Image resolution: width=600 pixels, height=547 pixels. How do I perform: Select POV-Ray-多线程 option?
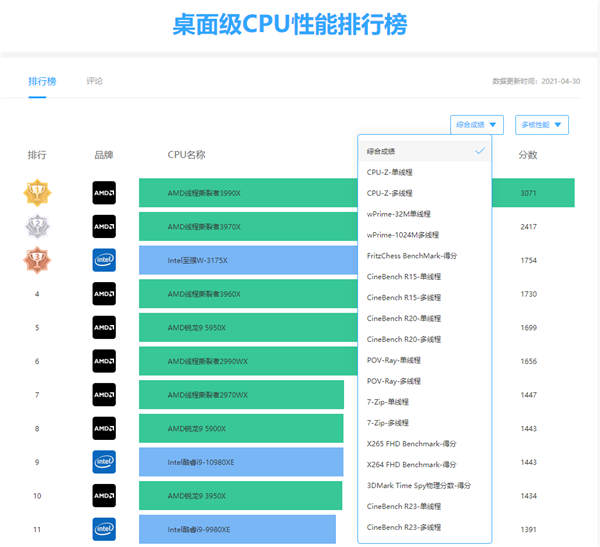coord(425,381)
